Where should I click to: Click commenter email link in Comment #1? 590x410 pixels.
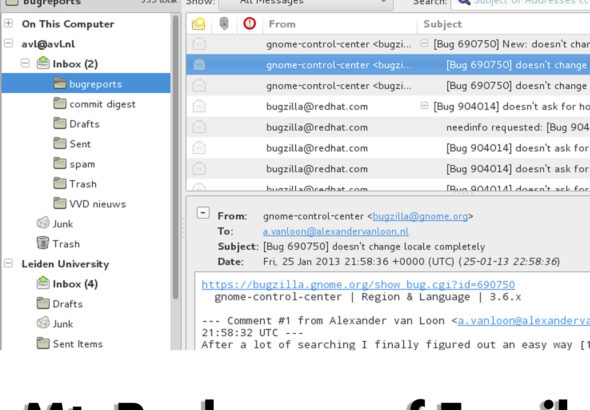pyautogui.click(x=524, y=321)
